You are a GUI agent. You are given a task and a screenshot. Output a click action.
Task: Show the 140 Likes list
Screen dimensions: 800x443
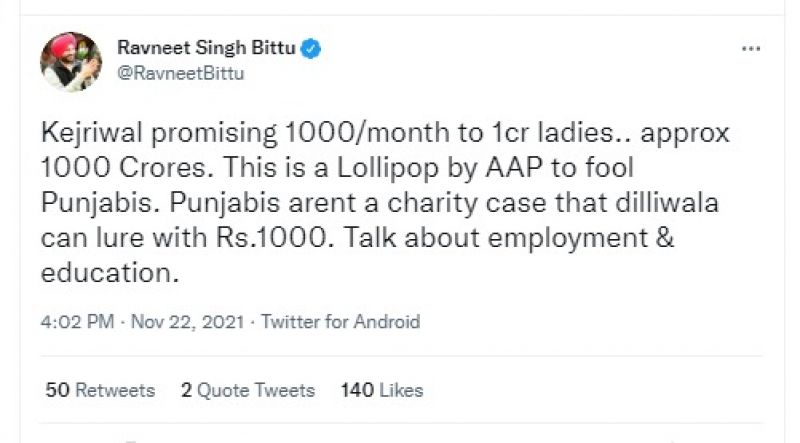pos(382,390)
